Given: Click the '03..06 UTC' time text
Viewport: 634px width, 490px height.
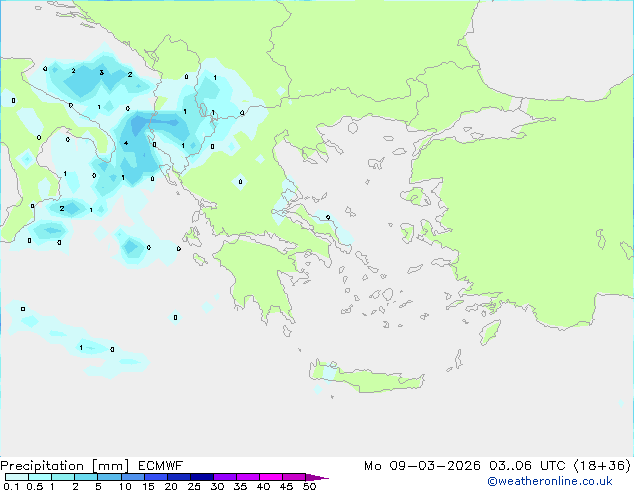Looking at the screenshot, I should coord(527,466).
